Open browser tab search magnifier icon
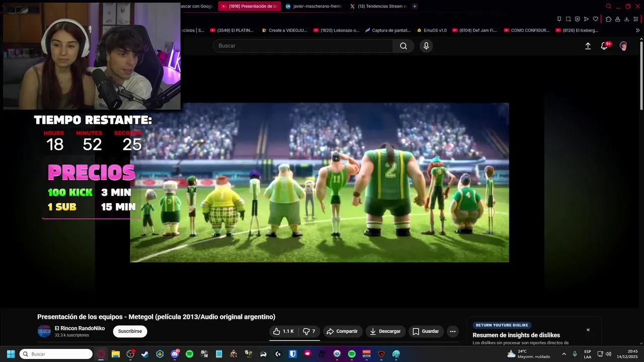Screen dimensions: 644x362 [x=608, y=6]
